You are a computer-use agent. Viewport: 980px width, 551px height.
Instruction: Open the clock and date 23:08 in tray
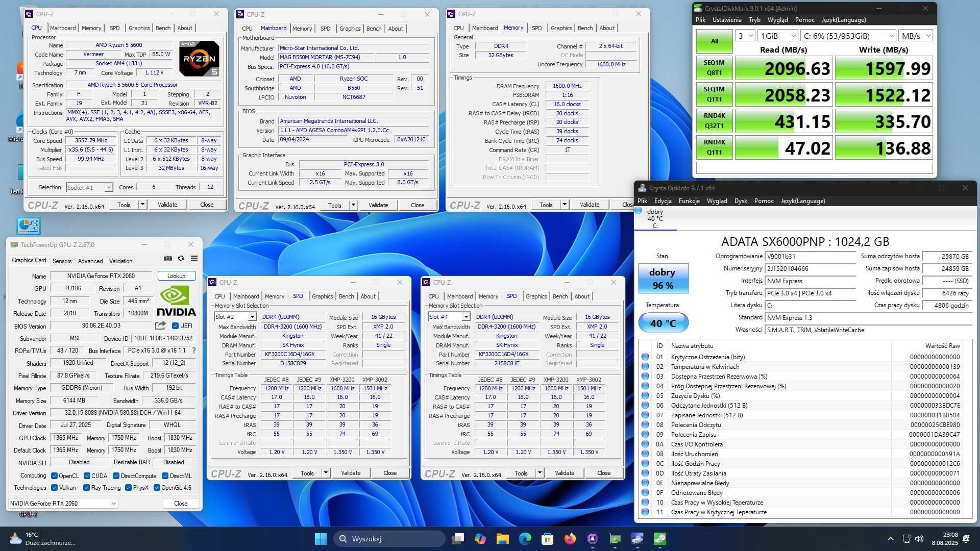click(x=945, y=539)
